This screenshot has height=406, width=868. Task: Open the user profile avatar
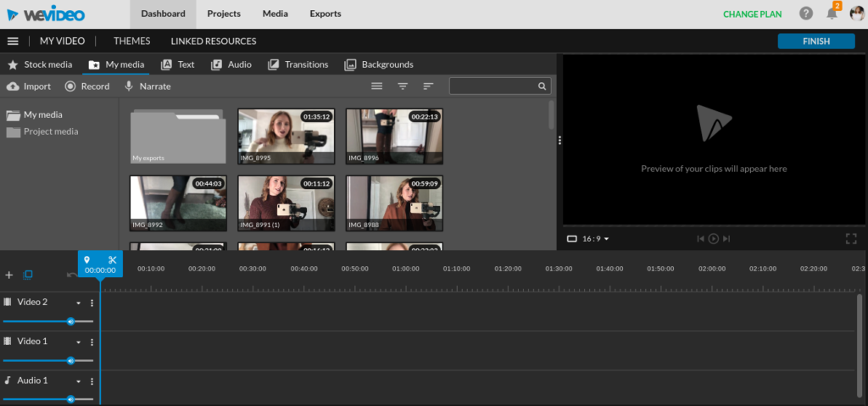click(x=857, y=14)
